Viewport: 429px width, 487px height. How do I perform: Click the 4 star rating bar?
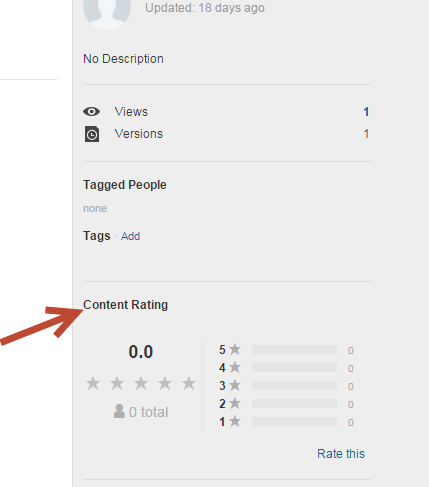click(x=294, y=367)
